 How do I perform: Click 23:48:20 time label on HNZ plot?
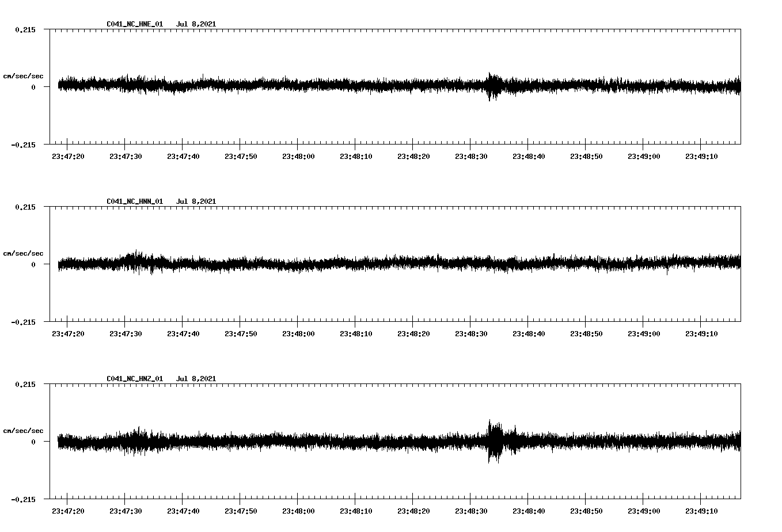pos(413,511)
